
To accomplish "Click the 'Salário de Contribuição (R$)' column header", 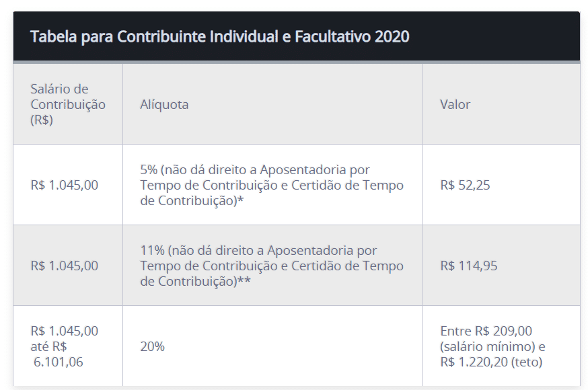I will [x=68, y=104].
